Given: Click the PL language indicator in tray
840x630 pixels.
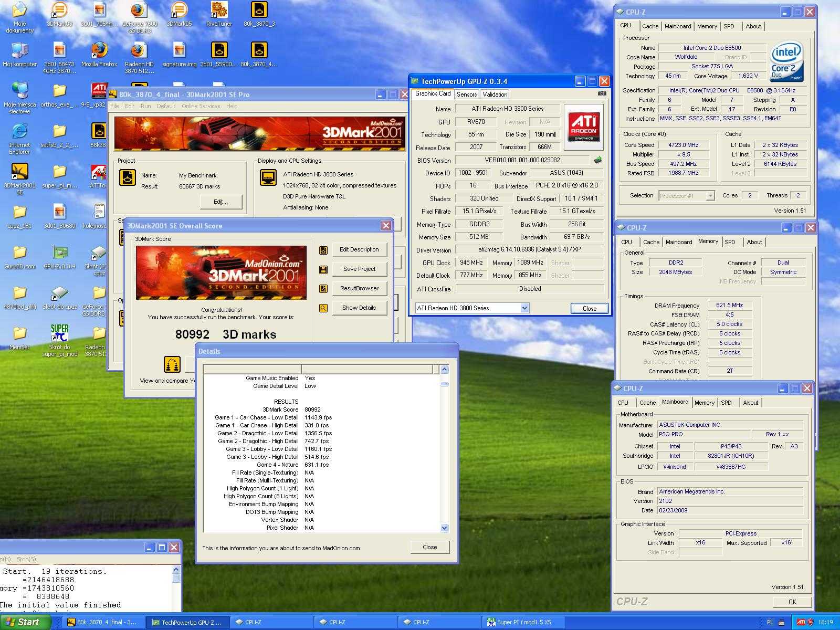Looking at the screenshot, I should (770, 622).
